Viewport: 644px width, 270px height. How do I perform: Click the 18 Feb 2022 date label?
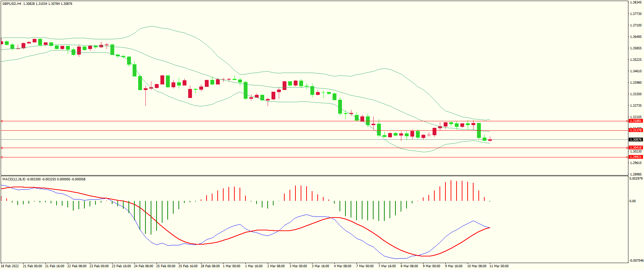click(10, 266)
